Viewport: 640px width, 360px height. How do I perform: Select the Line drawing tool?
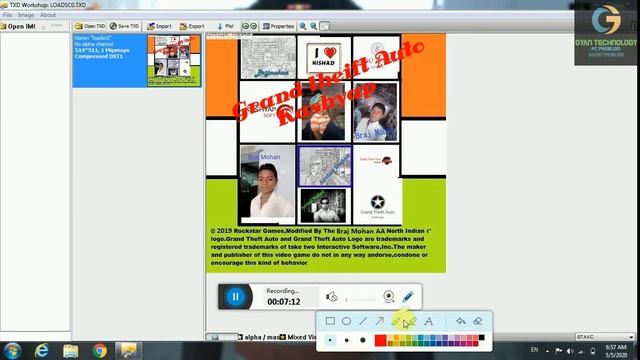coord(363,321)
